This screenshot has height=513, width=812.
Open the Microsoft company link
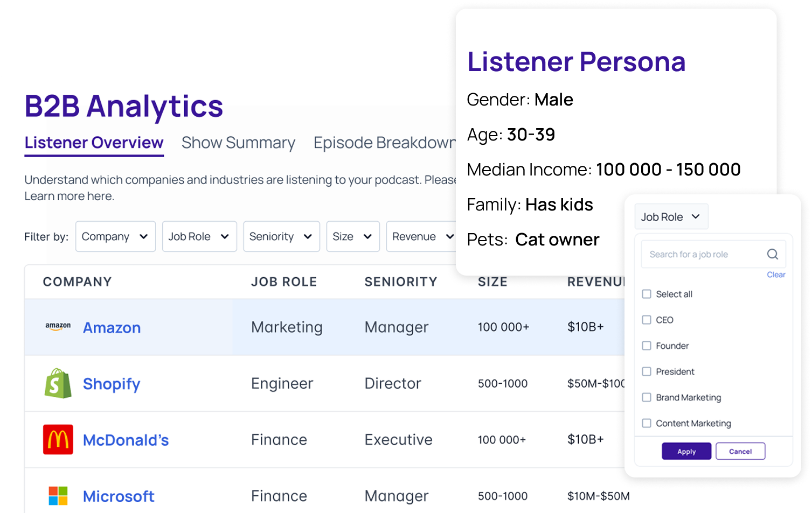pos(119,496)
